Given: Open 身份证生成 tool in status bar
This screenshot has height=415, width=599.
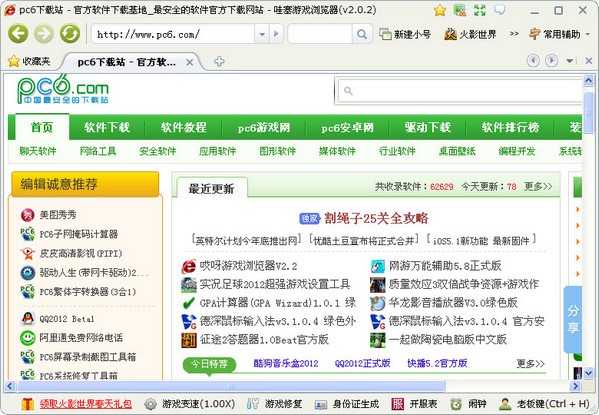Looking at the screenshot, I should pyautogui.click(x=346, y=404).
